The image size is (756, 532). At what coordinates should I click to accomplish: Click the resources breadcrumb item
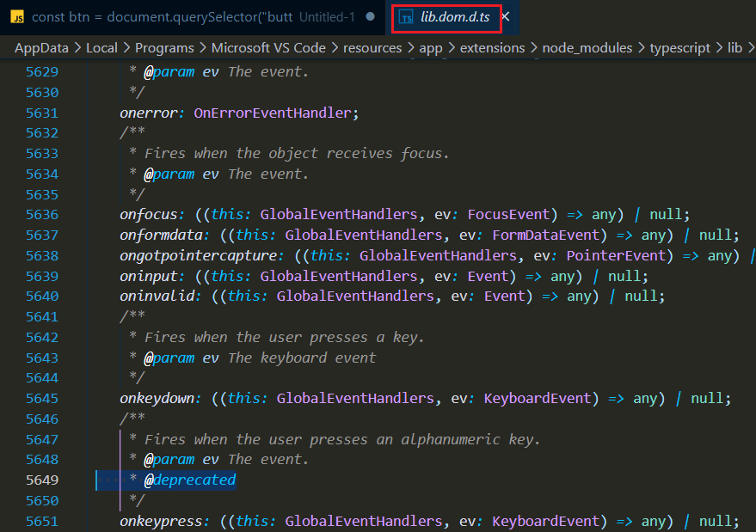click(372, 47)
